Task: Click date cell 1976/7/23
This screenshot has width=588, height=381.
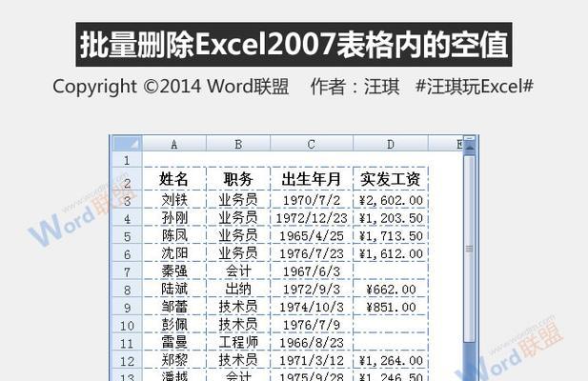Action: (x=312, y=253)
